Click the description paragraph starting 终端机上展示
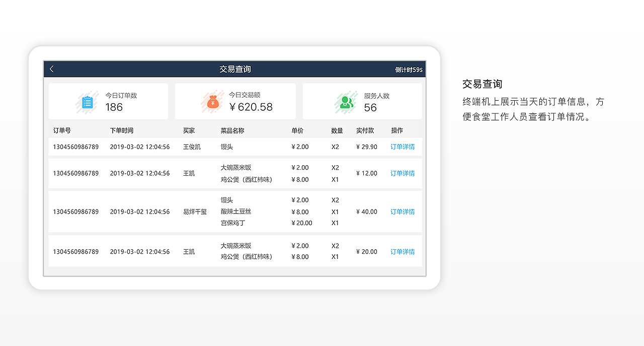Screen dimensions: 644x346 533,109
